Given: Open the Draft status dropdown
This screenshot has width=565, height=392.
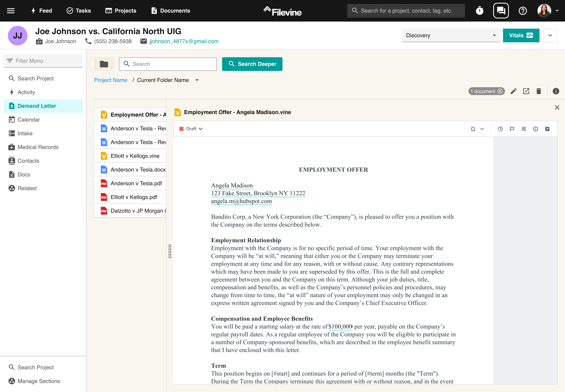Looking at the screenshot, I should (191, 129).
